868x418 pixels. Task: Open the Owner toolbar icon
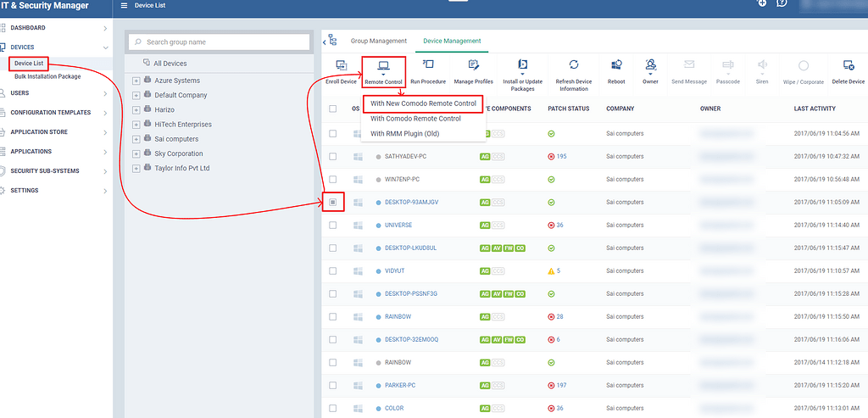(x=650, y=64)
